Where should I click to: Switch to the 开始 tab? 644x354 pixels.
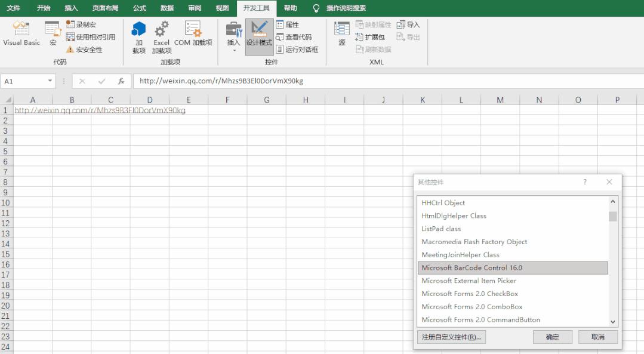coord(44,8)
